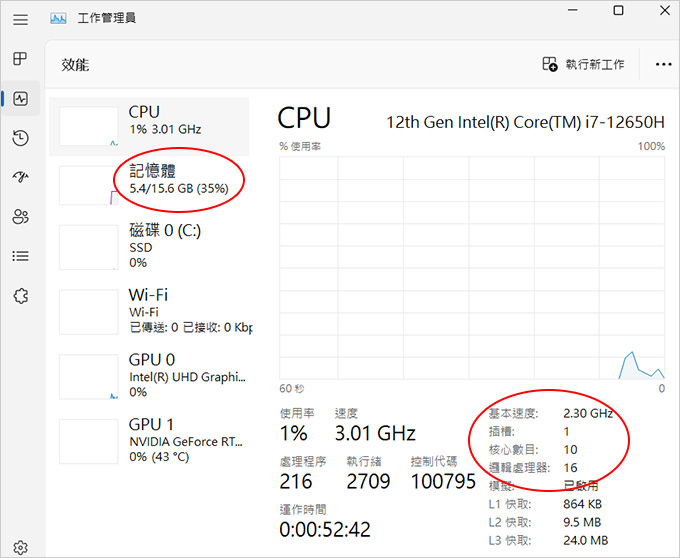Click the 100795 handles count
Image resolution: width=680 pixels, height=558 pixels.
pyautogui.click(x=443, y=481)
